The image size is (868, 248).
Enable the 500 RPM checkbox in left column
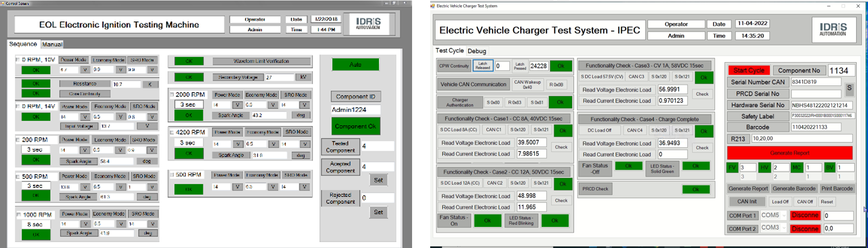point(18,177)
